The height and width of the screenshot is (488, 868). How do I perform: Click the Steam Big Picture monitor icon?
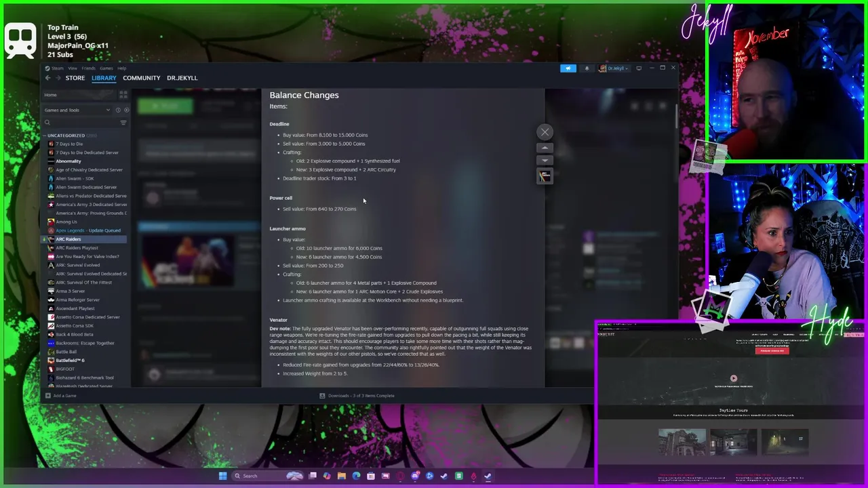pyautogui.click(x=639, y=68)
